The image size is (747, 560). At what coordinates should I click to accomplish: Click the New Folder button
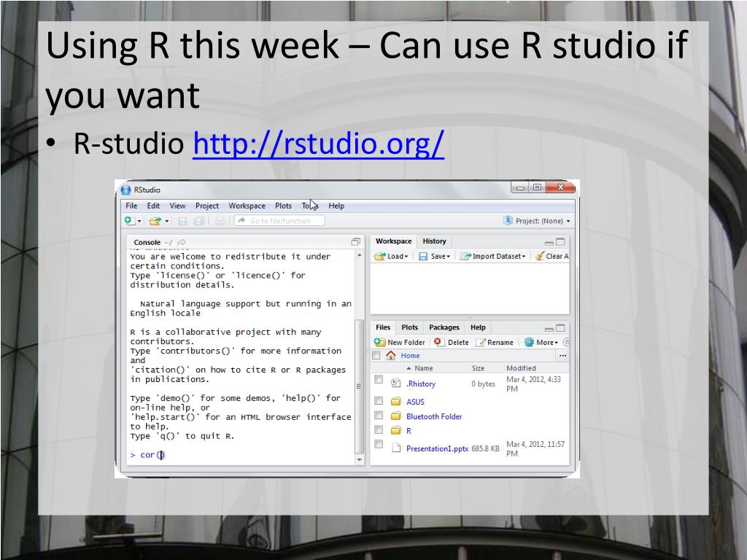coord(399,342)
